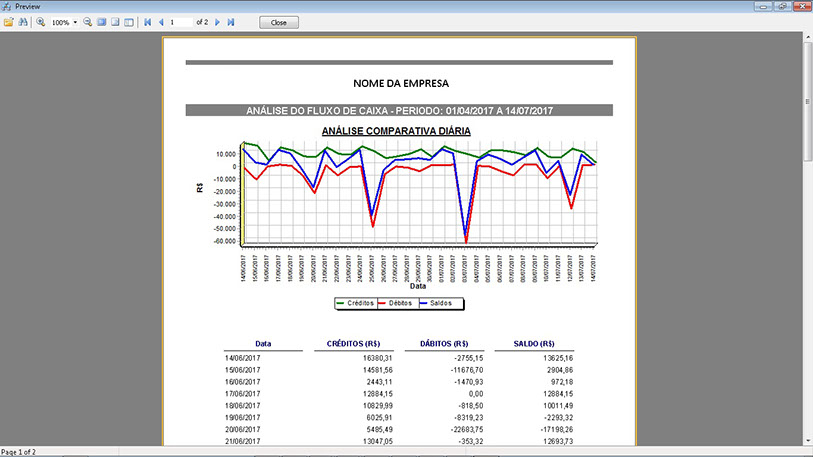This screenshot has height=457, width=813.
Task: Click the vertical scrollbar thumb
Action: coord(807,100)
